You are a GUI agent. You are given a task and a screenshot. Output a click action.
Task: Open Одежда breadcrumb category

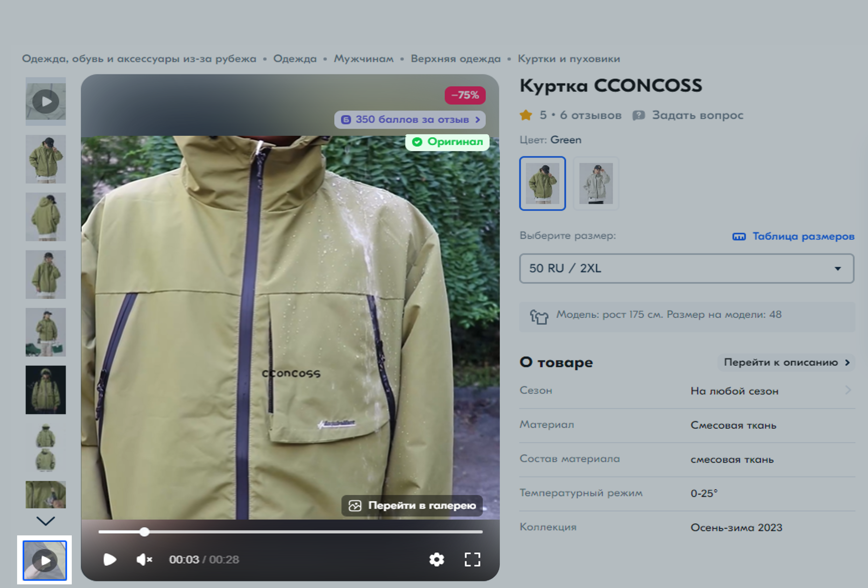(x=295, y=59)
